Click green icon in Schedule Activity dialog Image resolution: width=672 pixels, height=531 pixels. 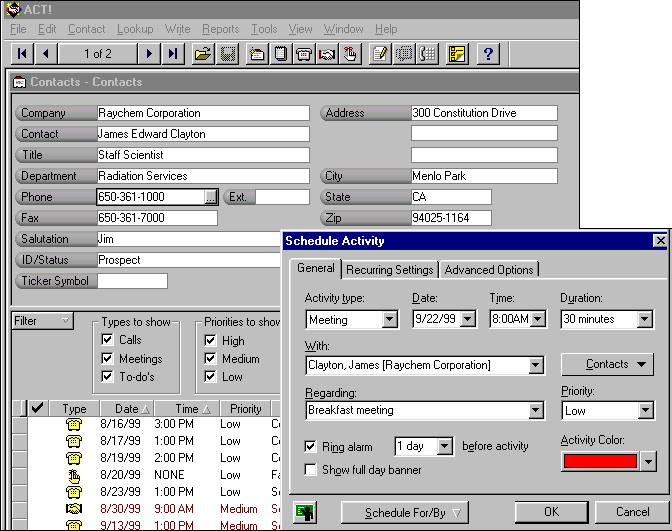[305, 512]
